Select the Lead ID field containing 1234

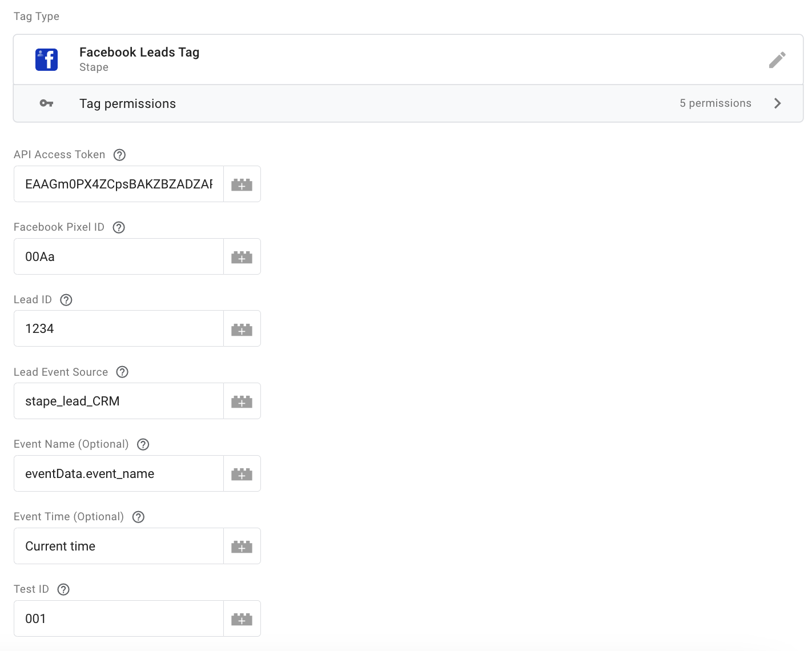(118, 328)
